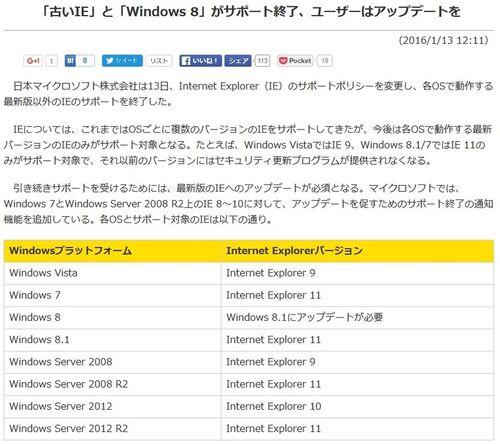Click the Facebook share button
The image size is (500, 444).
238,61
